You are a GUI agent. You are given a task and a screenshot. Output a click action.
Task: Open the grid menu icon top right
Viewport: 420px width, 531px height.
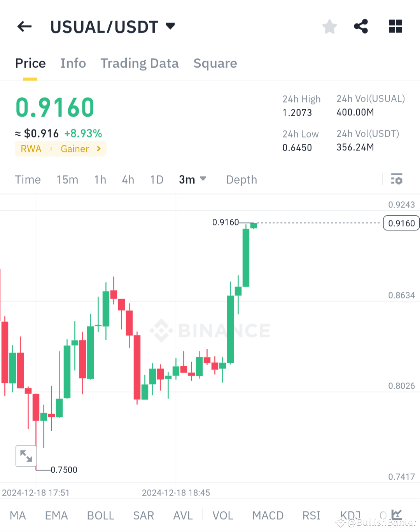tap(395, 26)
